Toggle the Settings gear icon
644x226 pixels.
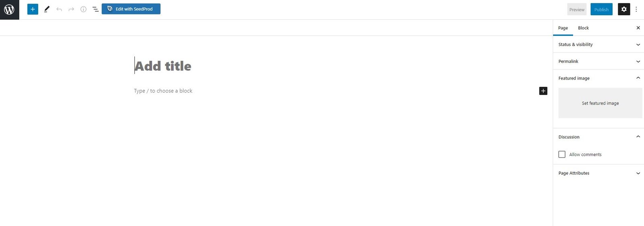(x=624, y=9)
